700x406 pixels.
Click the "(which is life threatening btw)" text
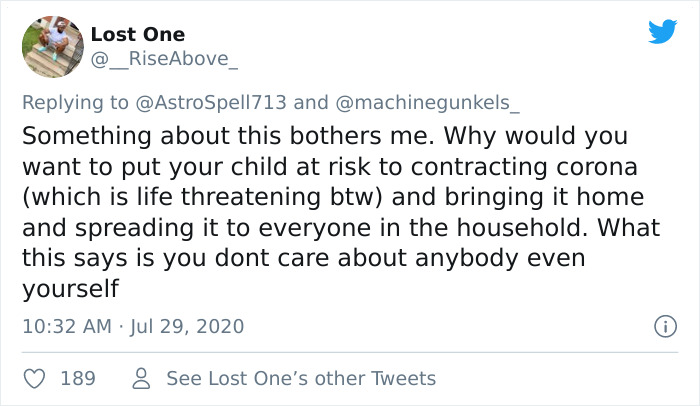(x=189, y=196)
